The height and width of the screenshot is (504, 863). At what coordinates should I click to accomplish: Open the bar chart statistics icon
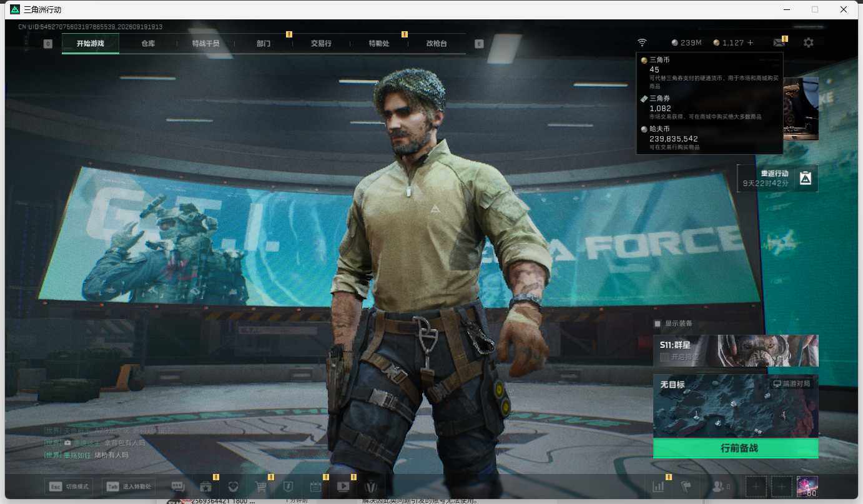(658, 487)
